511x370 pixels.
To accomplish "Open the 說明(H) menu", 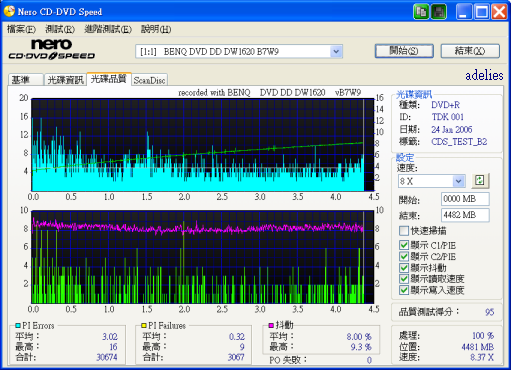I will click(156, 29).
